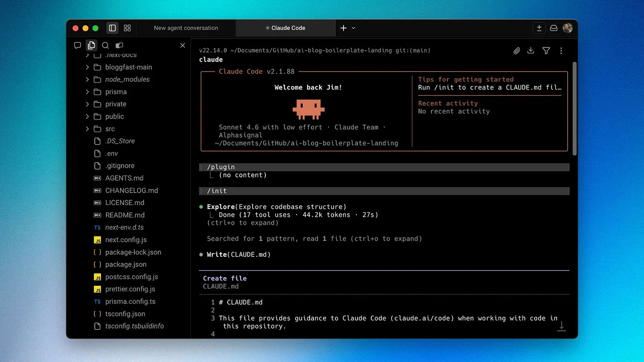Open the user profile avatar

pyautogui.click(x=568, y=28)
